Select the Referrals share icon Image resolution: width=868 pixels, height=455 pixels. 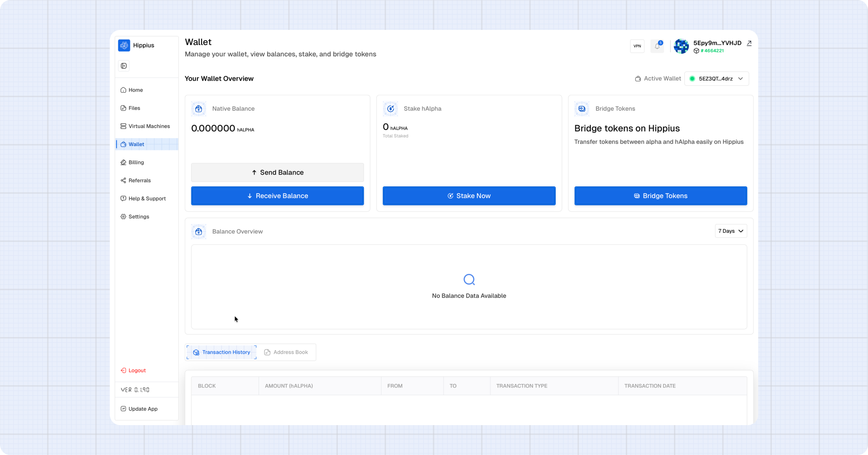[x=123, y=180]
